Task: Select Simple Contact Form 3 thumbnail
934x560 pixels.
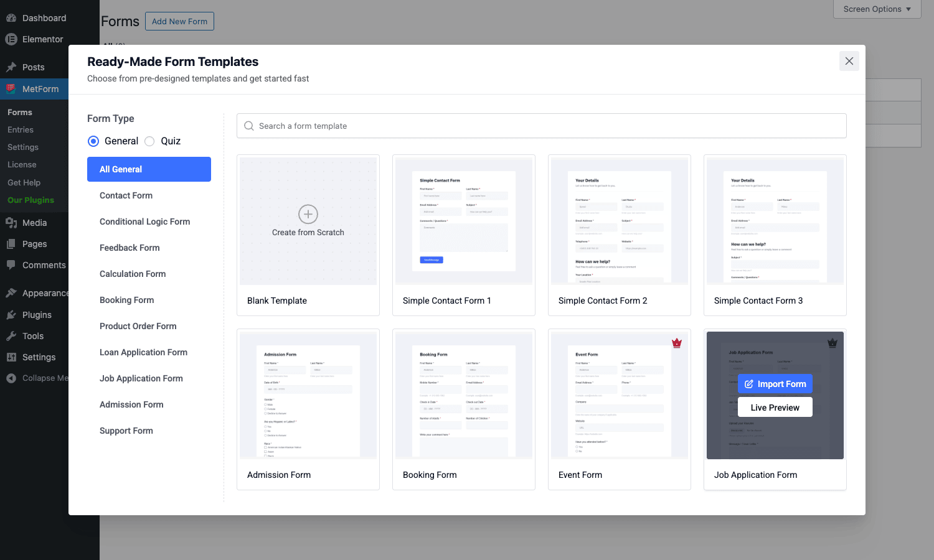Action: [775, 221]
